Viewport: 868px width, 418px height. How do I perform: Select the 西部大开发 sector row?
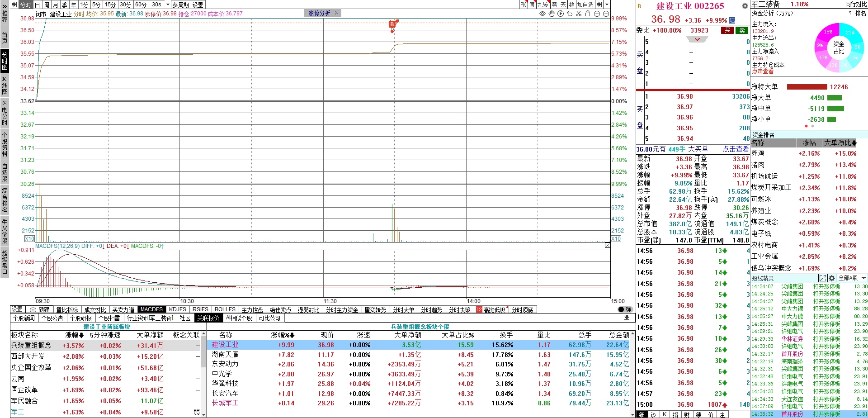click(106, 356)
